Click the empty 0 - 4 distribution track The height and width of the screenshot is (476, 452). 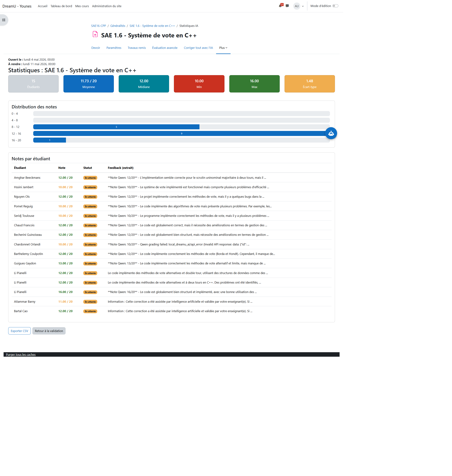click(x=181, y=114)
